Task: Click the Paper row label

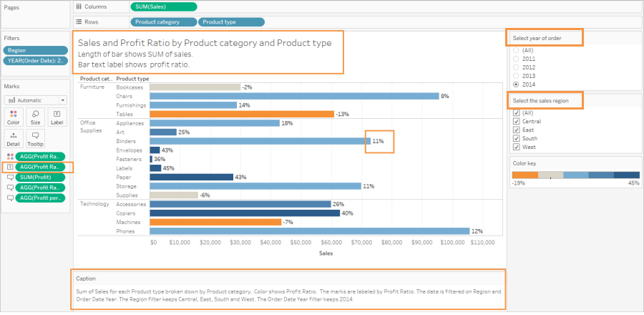Action: pyautogui.click(x=123, y=177)
